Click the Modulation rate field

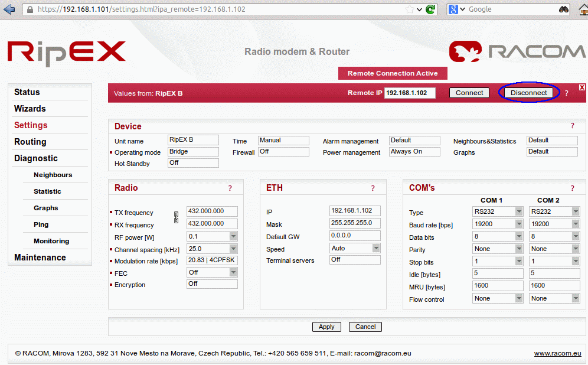[x=212, y=260]
